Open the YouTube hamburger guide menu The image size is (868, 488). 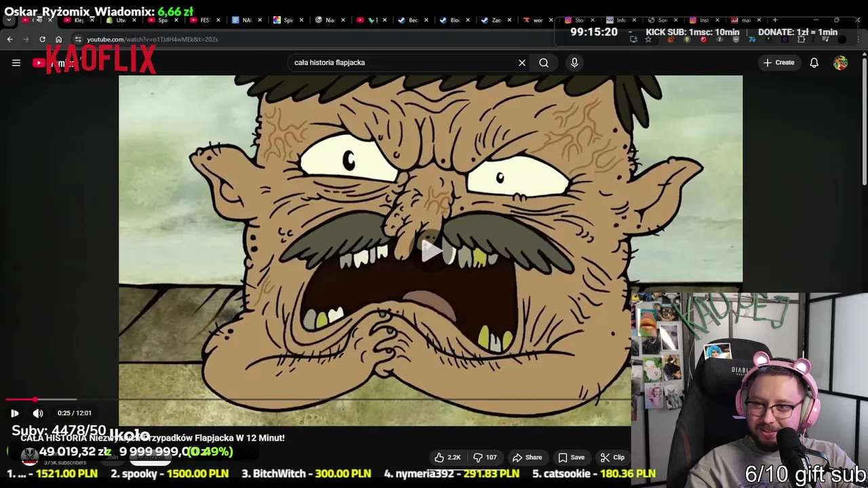tap(16, 62)
